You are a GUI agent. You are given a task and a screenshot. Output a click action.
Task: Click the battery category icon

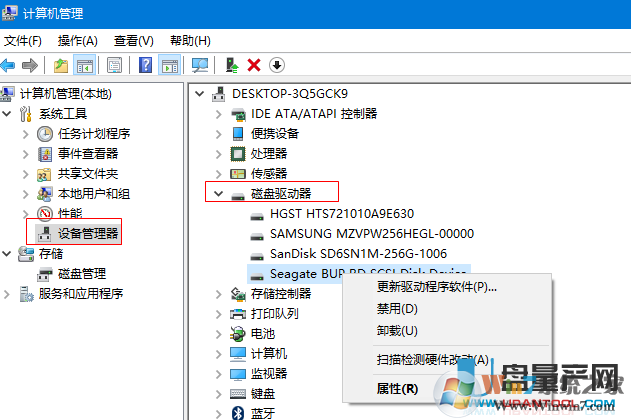click(237, 334)
